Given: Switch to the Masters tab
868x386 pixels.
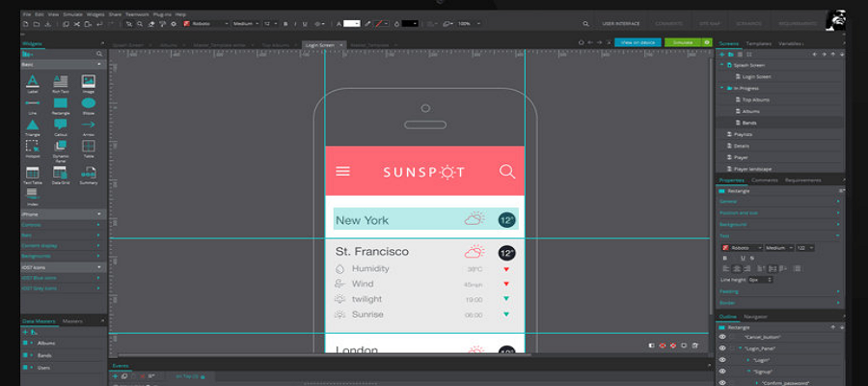Looking at the screenshot, I should [72, 321].
